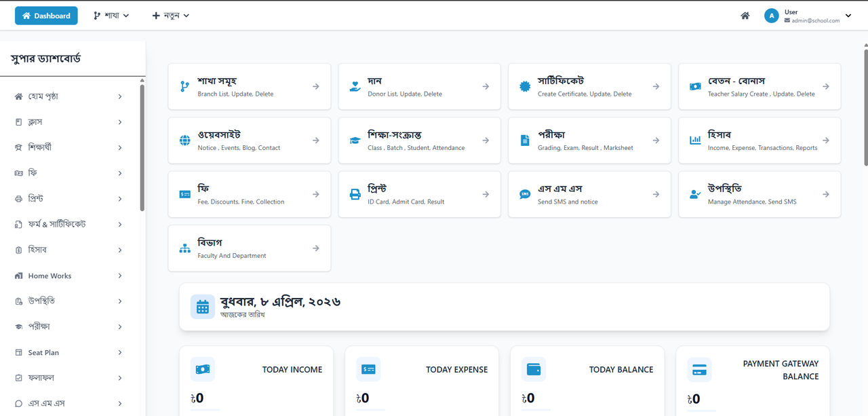Select sidebar item Home Works
Screen dimensions: 868x416
[x=68, y=276]
